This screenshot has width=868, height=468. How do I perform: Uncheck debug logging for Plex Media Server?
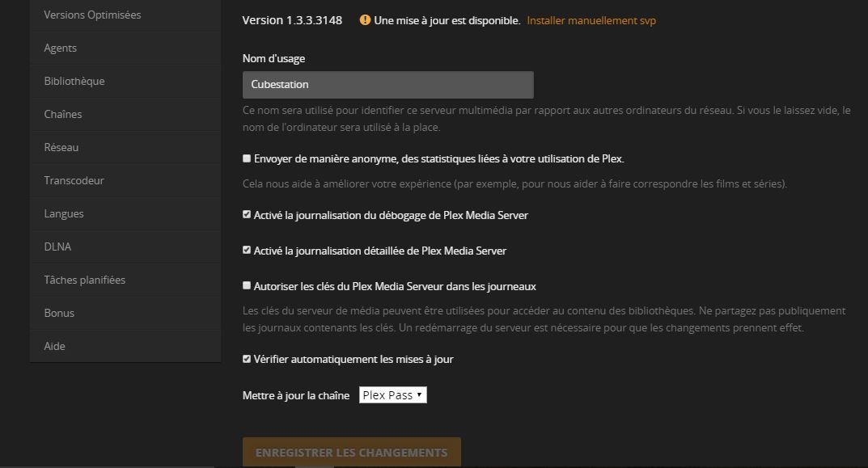tap(247, 215)
